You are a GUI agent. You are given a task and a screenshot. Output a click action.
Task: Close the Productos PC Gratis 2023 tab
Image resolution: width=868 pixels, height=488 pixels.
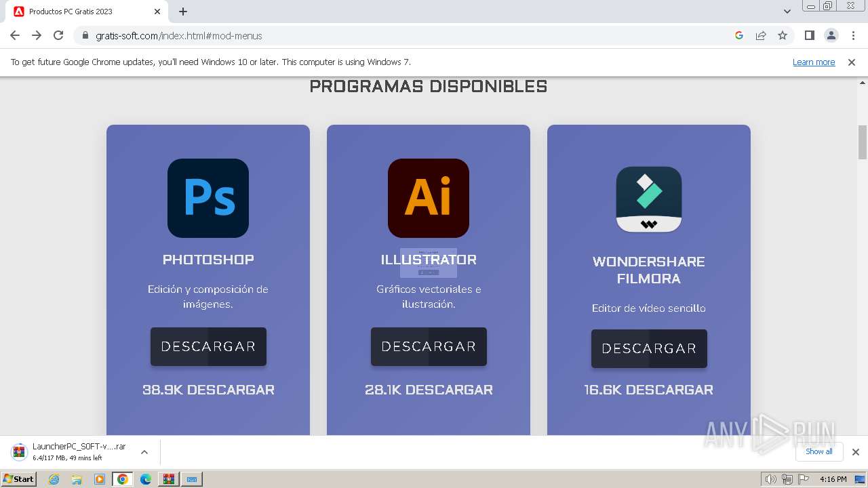coord(157,12)
